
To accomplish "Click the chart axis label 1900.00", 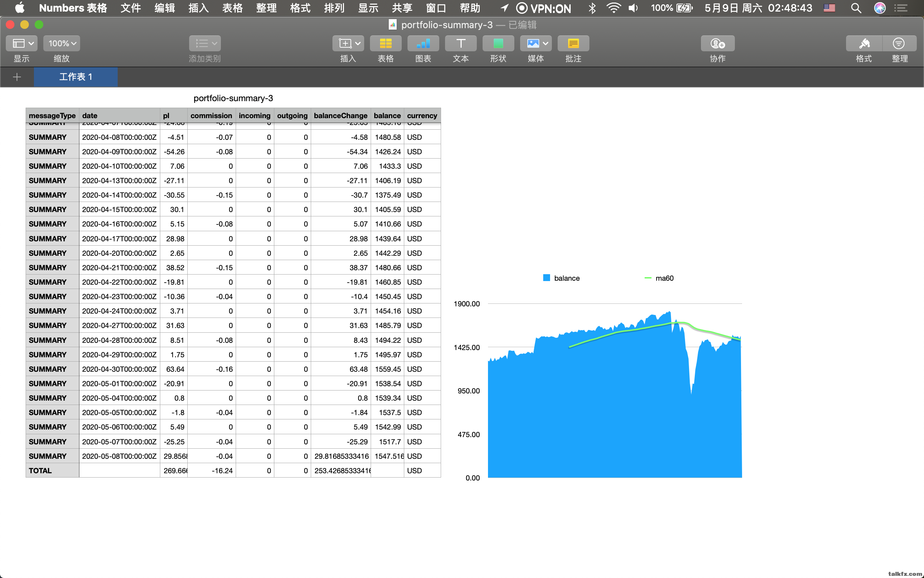I will [x=467, y=304].
